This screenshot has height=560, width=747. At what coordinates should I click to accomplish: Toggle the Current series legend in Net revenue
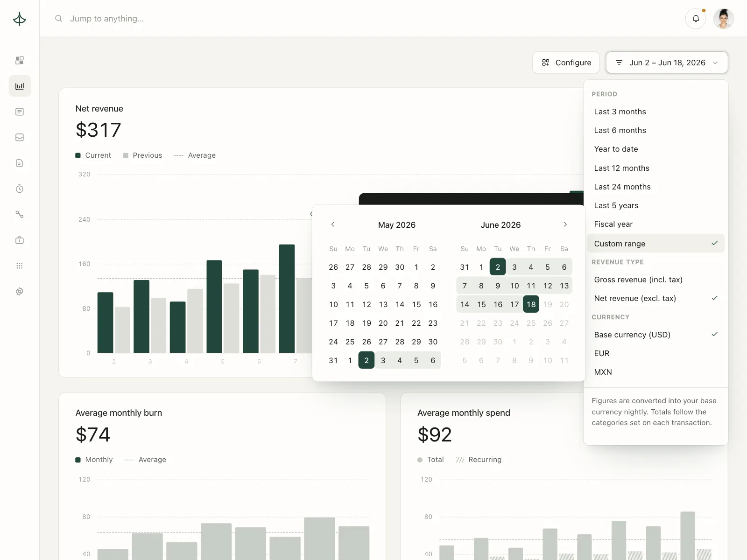(x=93, y=155)
